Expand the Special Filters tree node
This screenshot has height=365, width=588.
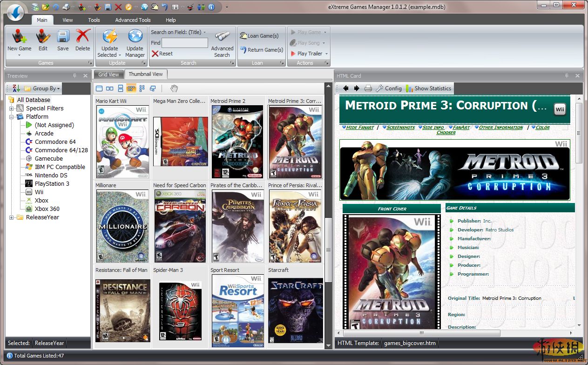coord(12,108)
